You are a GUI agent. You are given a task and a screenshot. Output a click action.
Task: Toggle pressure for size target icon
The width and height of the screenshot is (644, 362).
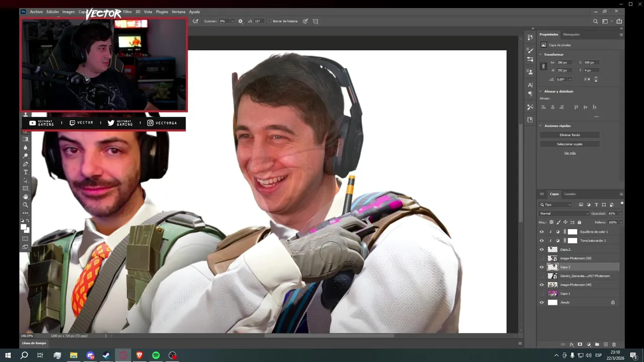coord(305,21)
